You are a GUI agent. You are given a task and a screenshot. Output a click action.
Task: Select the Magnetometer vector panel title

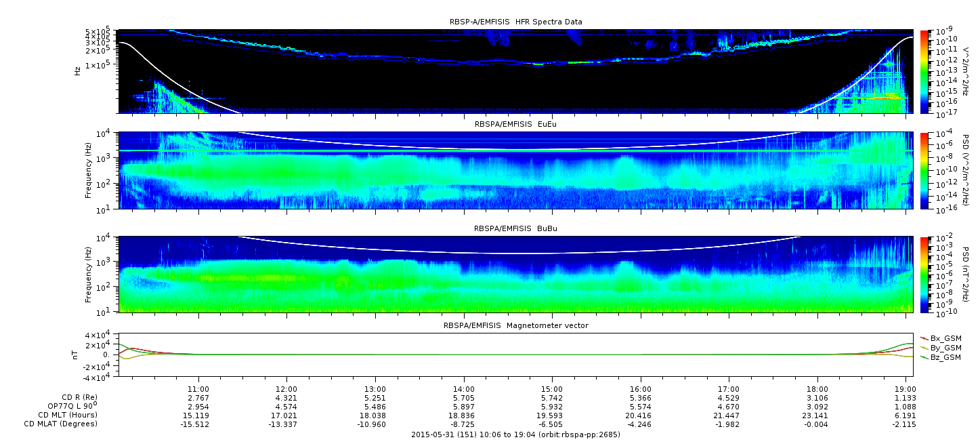tap(515, 325)
